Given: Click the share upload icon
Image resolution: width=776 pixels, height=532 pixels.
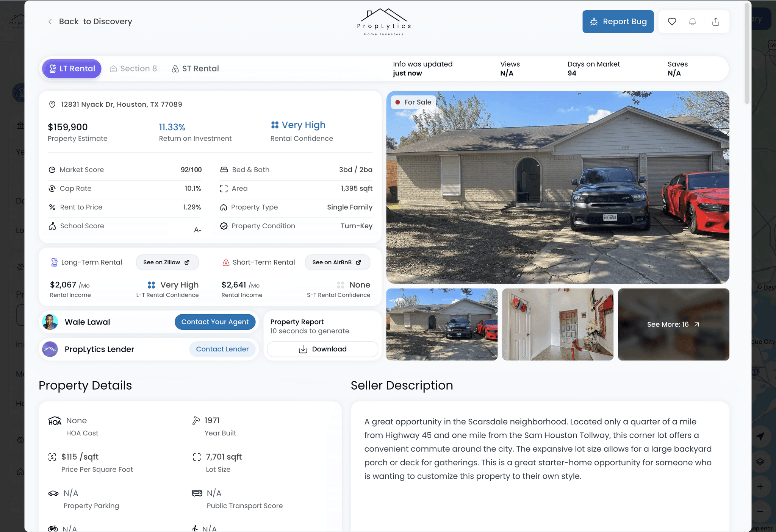Looking at the screenshot, I should pyautogui.click(x=715, y=22).
